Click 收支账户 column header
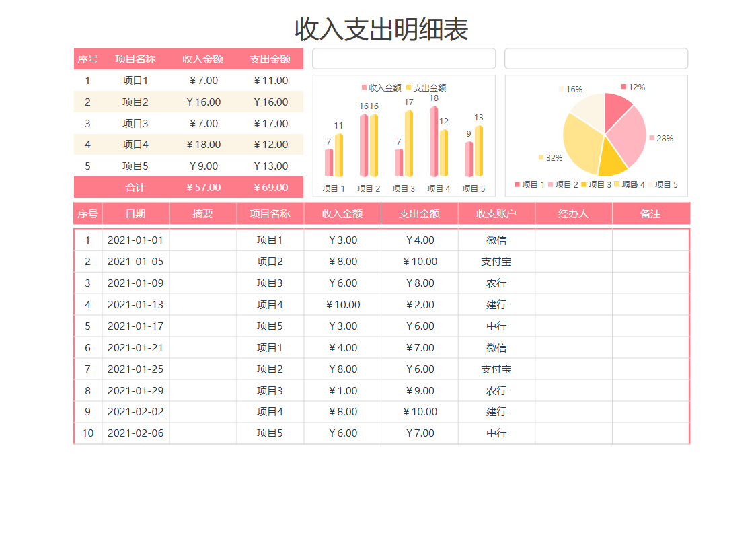Viewport: 756px width, 535px height. 496,214
